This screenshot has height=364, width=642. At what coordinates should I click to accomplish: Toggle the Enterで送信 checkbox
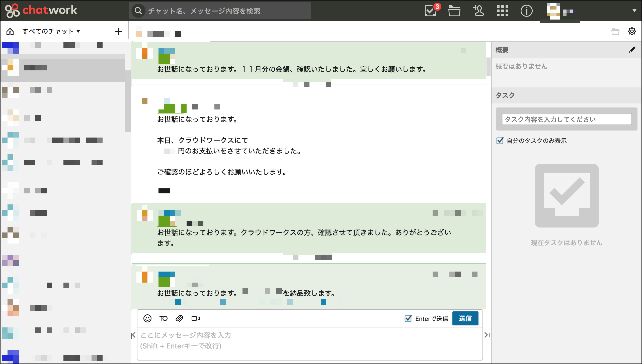tap(408, 318)
